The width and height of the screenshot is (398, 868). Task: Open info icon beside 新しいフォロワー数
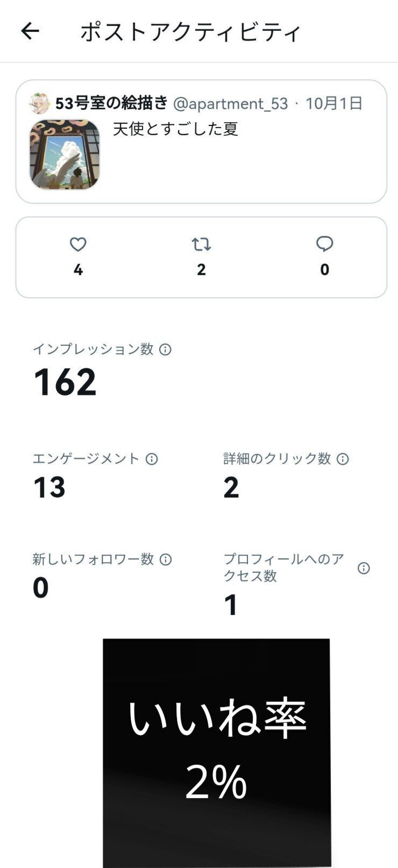tap(166, 559)
